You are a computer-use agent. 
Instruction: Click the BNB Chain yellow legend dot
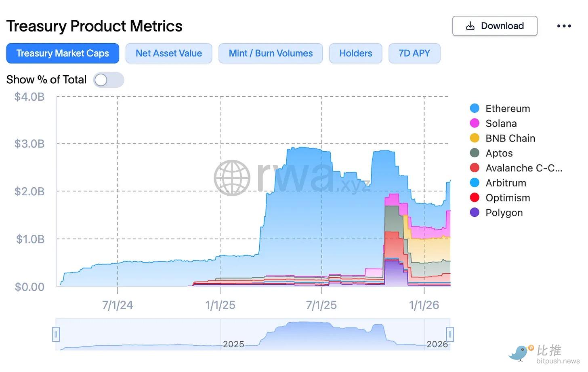pos(475,138)
